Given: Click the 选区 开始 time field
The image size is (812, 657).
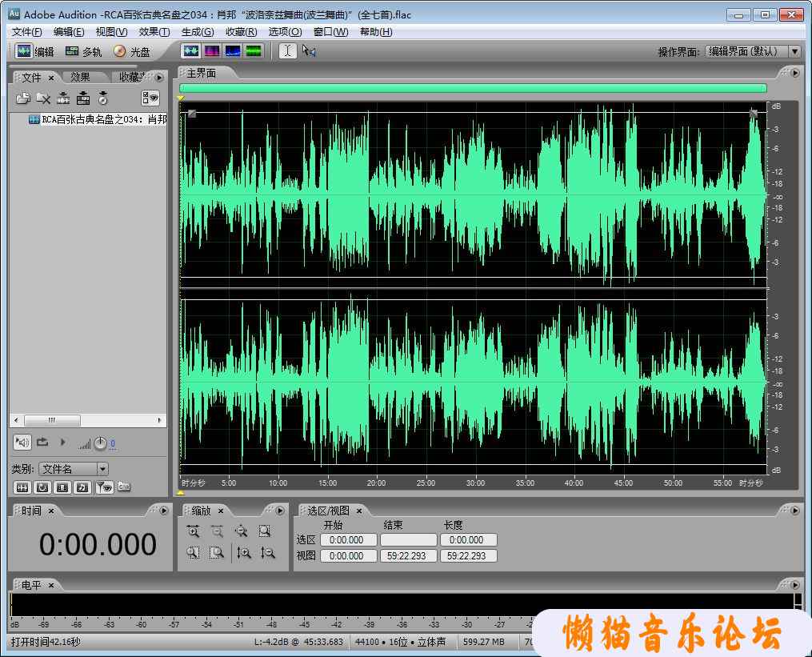Looking at the screenshot, I should [x=349, y=540].
